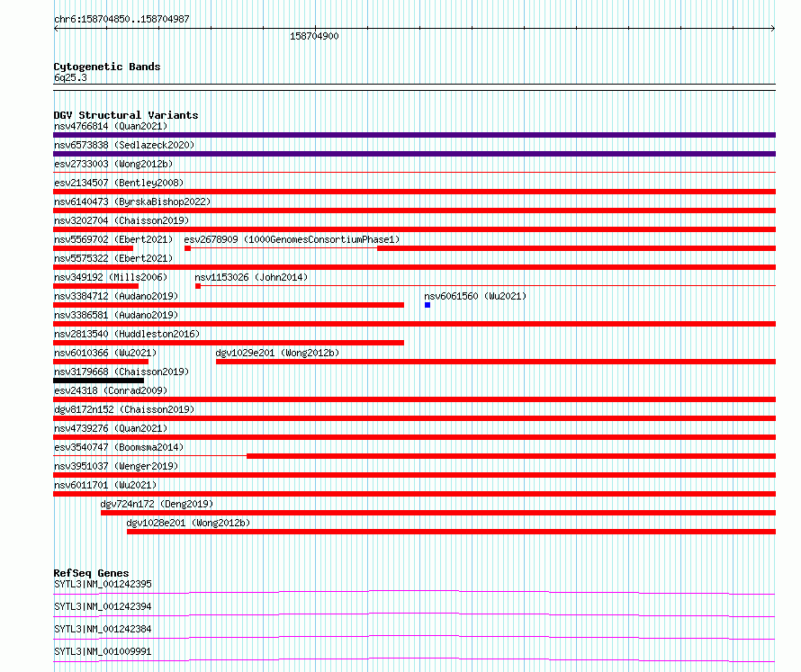Open variant nsv6573838 (Sedlazeck2020)
The image size is (801, 672).
pos(124,145)
